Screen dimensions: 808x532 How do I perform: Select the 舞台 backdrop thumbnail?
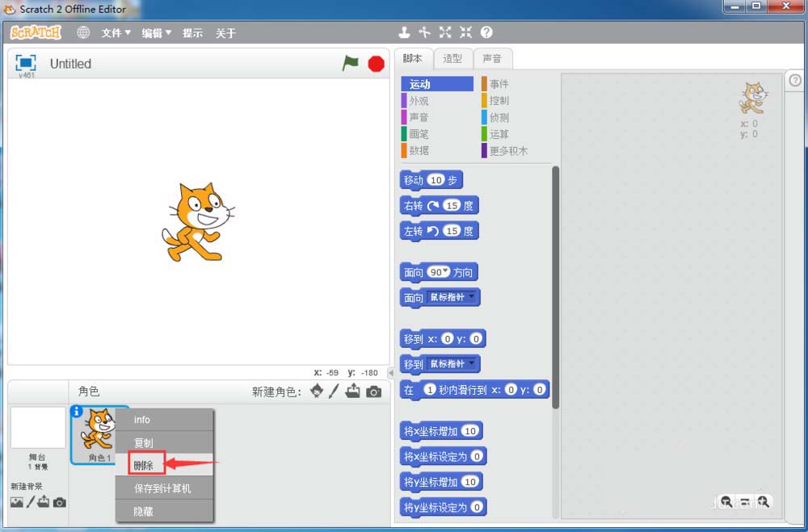coord(38,427)
